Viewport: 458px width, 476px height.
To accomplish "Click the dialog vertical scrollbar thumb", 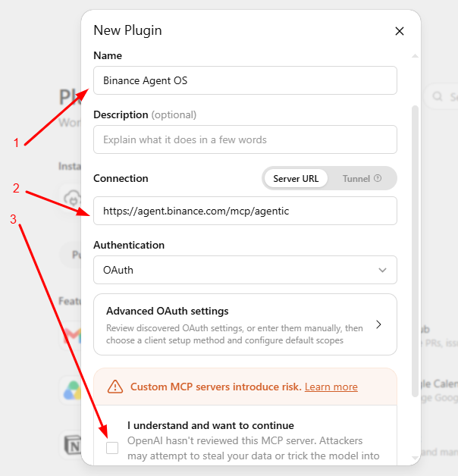I will (415, 251).
